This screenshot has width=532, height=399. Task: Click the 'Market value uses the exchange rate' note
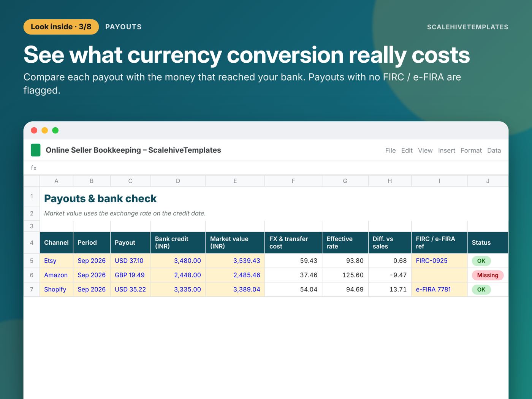[125, 213]
